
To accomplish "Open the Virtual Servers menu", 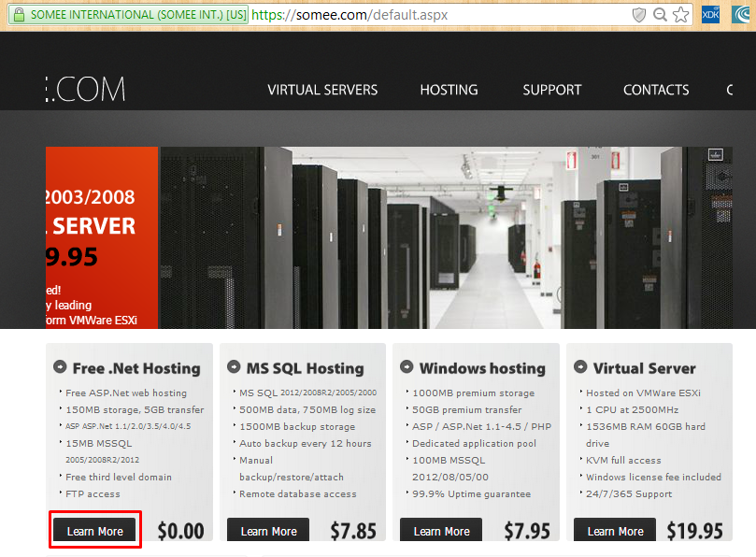I will pyautogui.click(x=322, y=90).
